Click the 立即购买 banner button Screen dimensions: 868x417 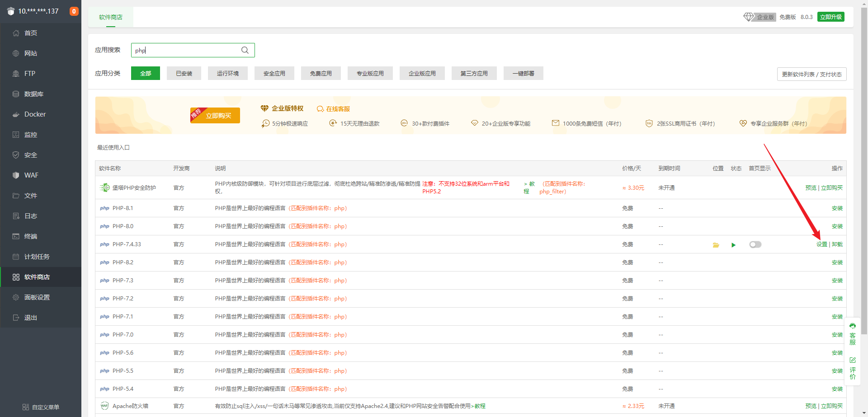point(216,115)
